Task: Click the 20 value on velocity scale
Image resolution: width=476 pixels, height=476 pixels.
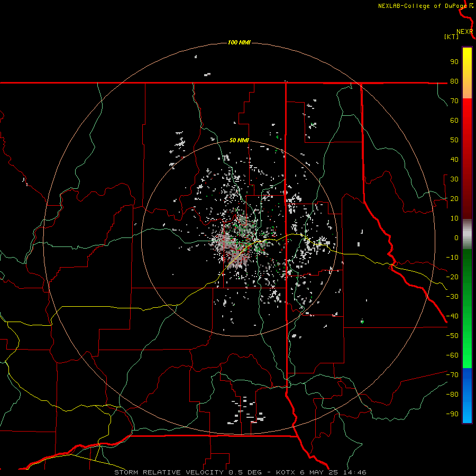Action: [454, 199]
